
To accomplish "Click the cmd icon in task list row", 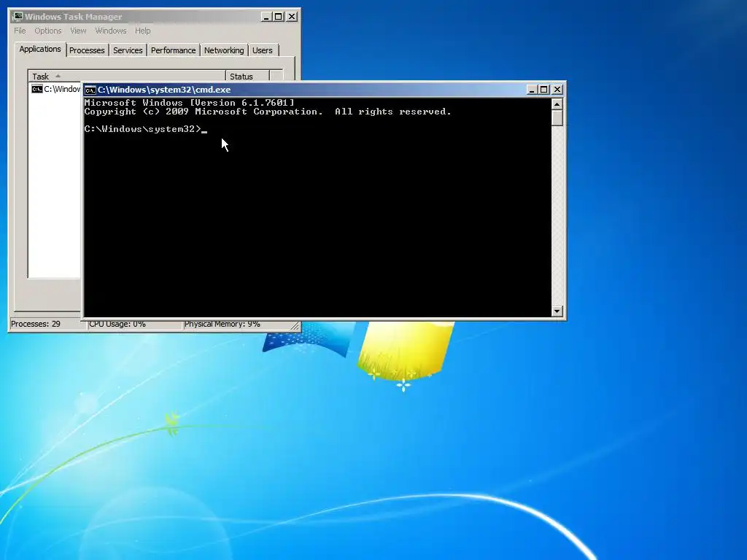I will (x=36, y=89).
